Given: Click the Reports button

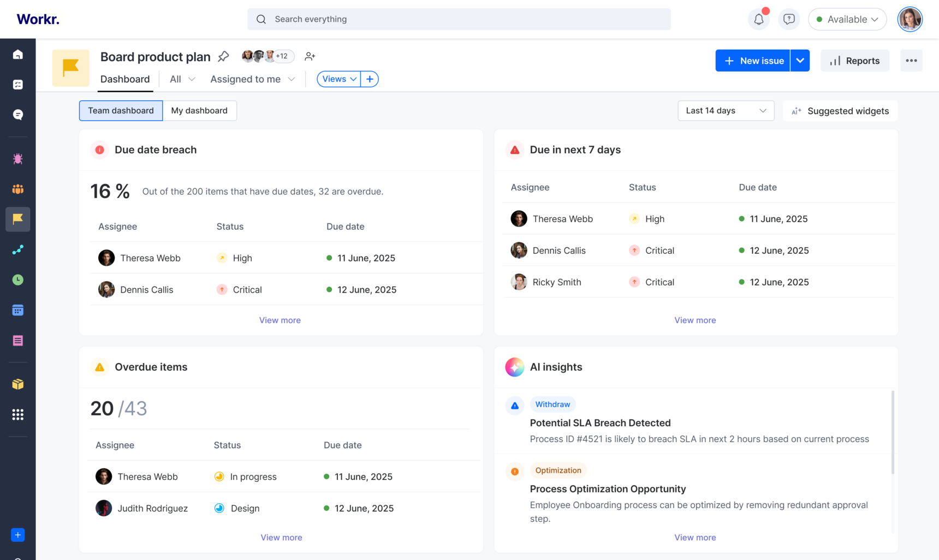Looking at the screenshot, I should point(854,61).
